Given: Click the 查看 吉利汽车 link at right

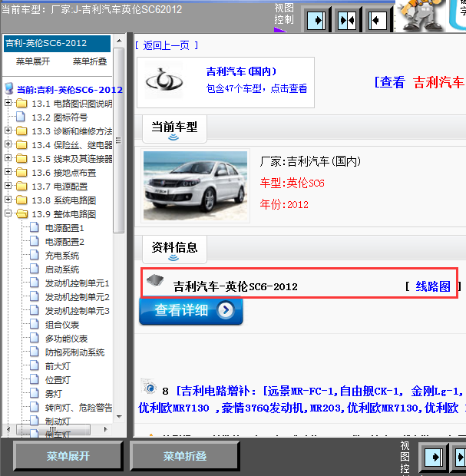Looking at the screenshot, I should pyautogui.click(x=419, y=83).
